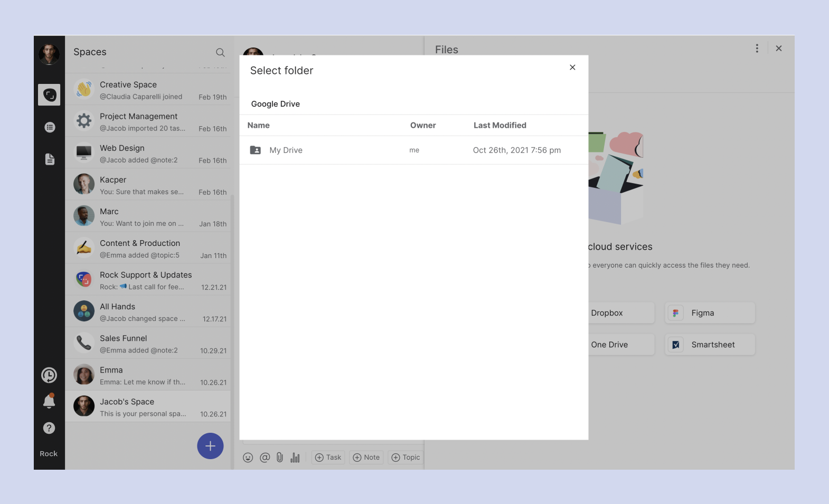Click the Task button
Image resolution: width=829 pixels, height=504 pixels.
(x=328, y=458)
